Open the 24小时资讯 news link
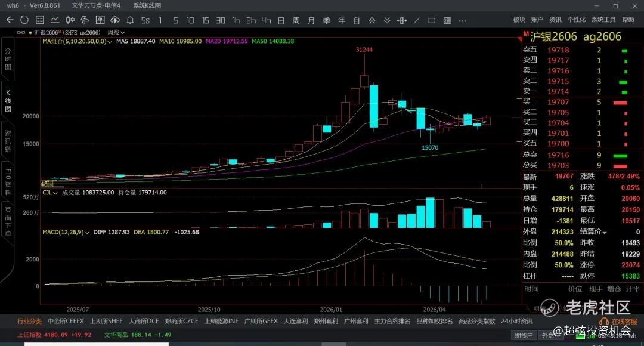The height and width of the screenshot is (346, 644). click(516, 321)
